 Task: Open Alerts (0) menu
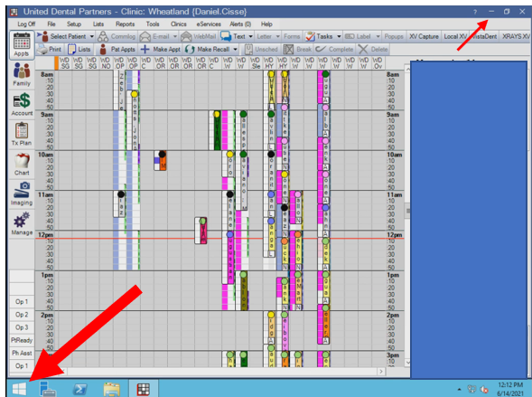[x=240, y=24]
